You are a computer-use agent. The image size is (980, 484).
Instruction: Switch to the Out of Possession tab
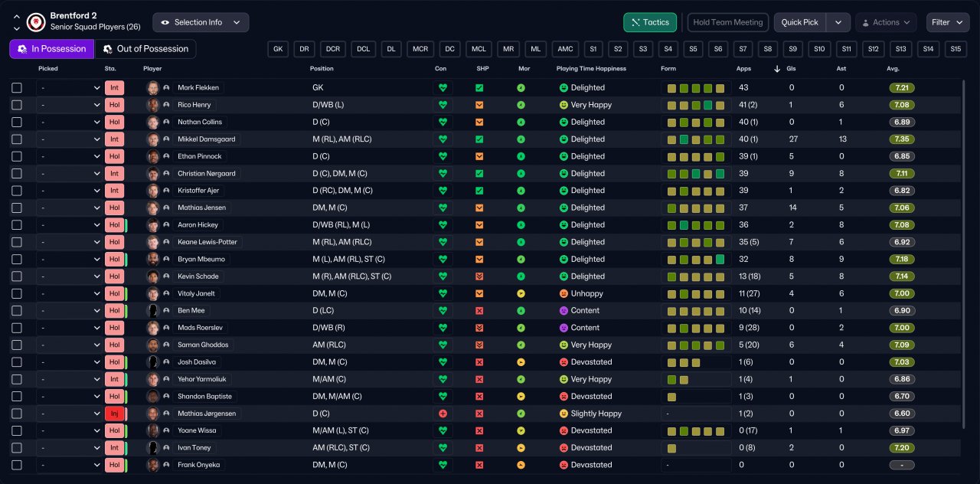click(x=145, y=49)
